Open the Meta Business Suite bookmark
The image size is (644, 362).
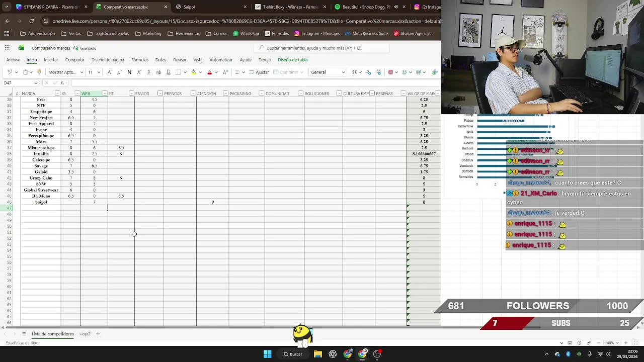point(366,34)
